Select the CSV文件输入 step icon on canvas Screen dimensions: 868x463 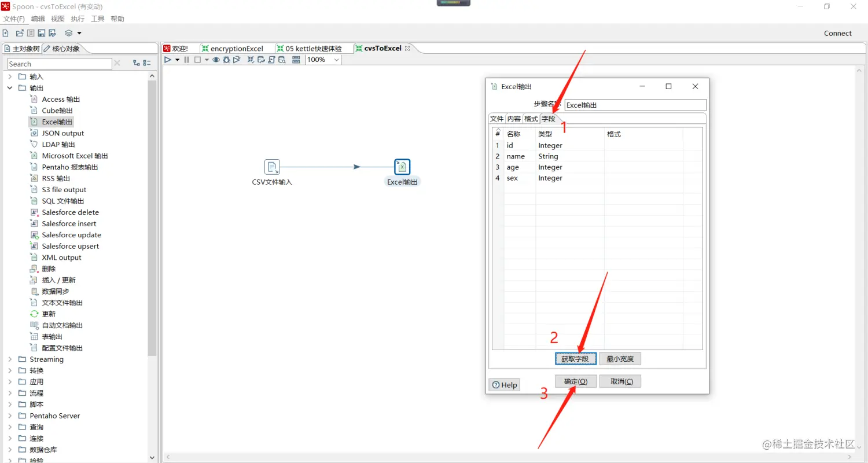point(272,167)
